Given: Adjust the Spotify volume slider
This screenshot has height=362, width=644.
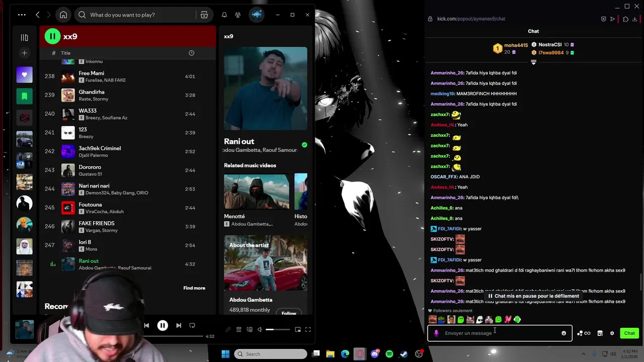Looking at the screenshot, I should click(278, 330).
